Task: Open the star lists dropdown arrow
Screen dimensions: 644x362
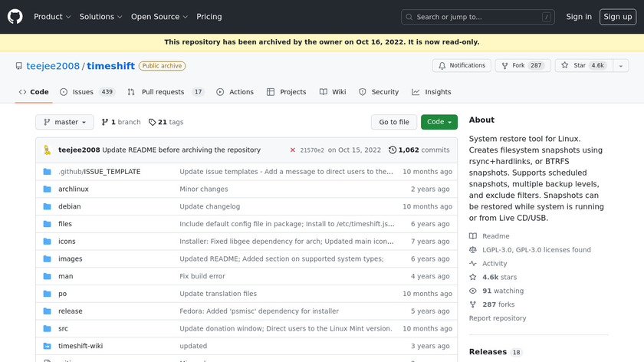Action: click(621, 65)
